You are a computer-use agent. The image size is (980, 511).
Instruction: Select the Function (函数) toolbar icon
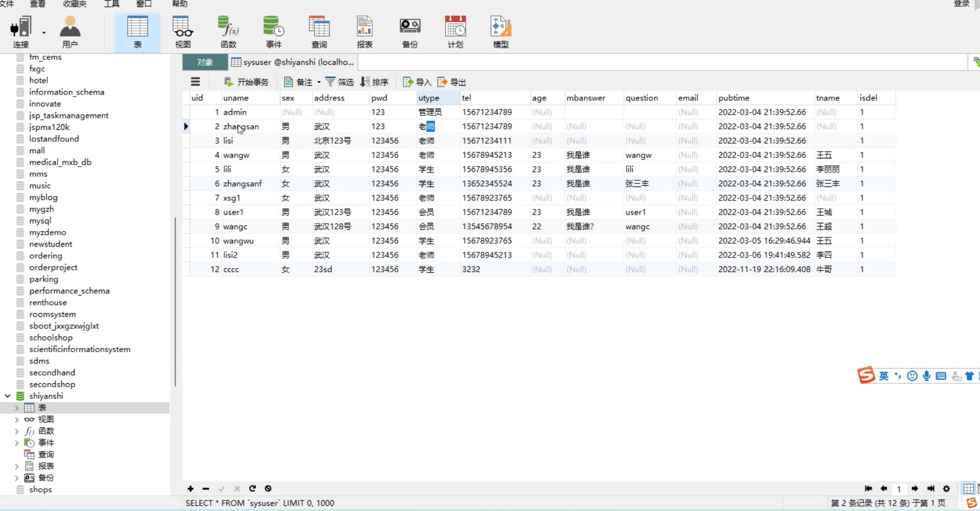pos(228,32)
